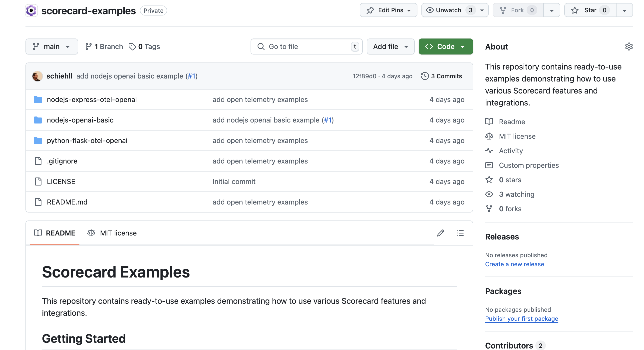Click schiehll's avatar picture
Viewport: 644px width, 350px height.
click(37, 76)
